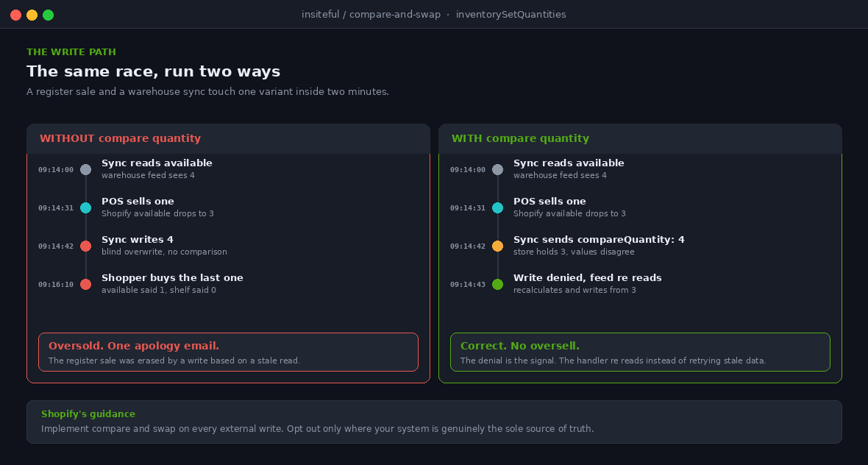The height and width of the screenshot is (465, 868).
Task: Click the gray 09:14:00 marker in WITHOUT panel
Action: (x=86, y=170)
